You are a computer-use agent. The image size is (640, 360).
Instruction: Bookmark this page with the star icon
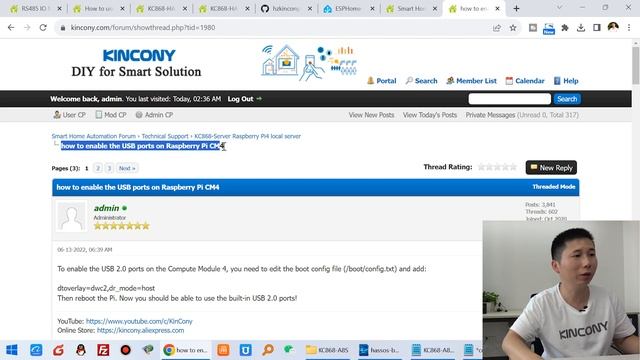tap(513, 27)
